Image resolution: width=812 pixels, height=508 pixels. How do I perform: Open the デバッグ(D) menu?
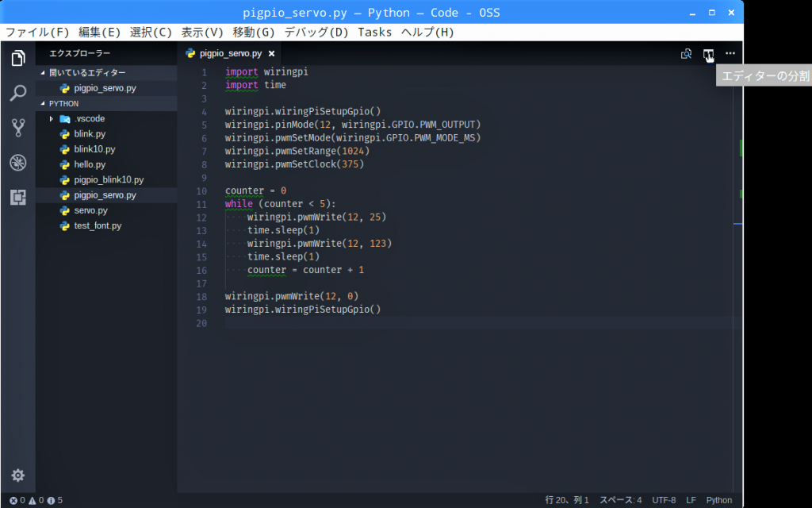coord(316,33)
